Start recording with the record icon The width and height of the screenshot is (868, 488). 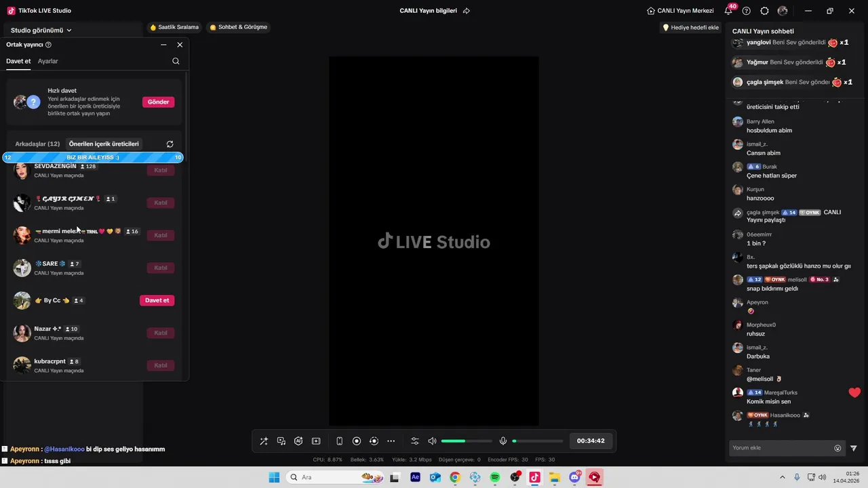(357, 441)
